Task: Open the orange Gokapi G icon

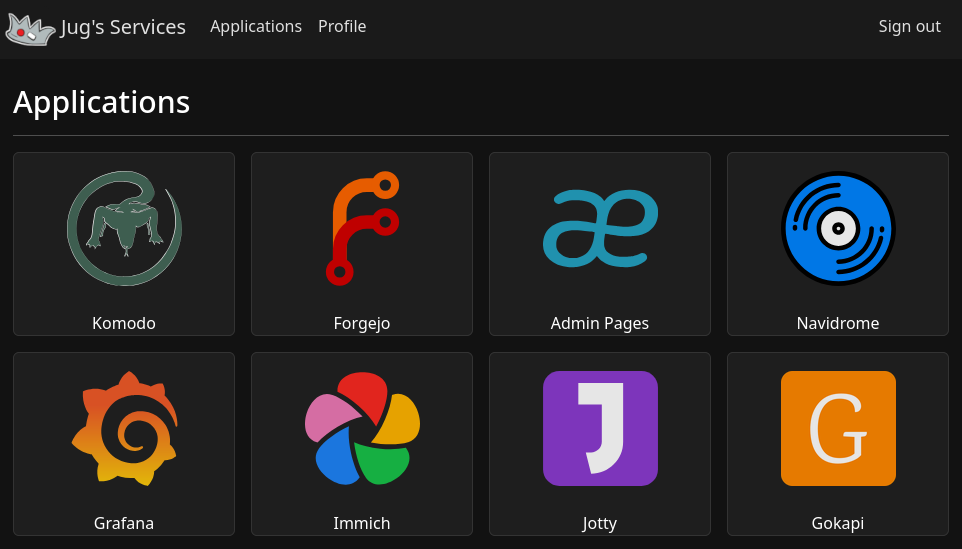Action: (838, 428)
